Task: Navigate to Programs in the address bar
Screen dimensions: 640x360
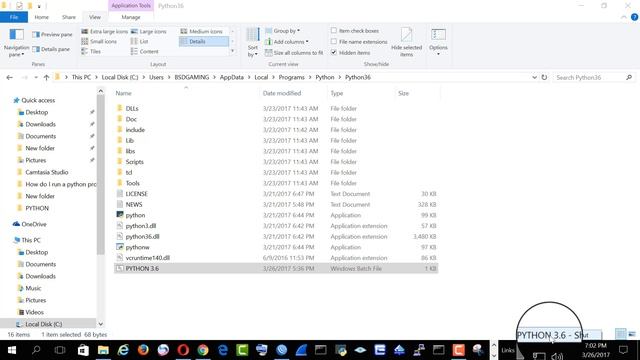Action: 291,77
